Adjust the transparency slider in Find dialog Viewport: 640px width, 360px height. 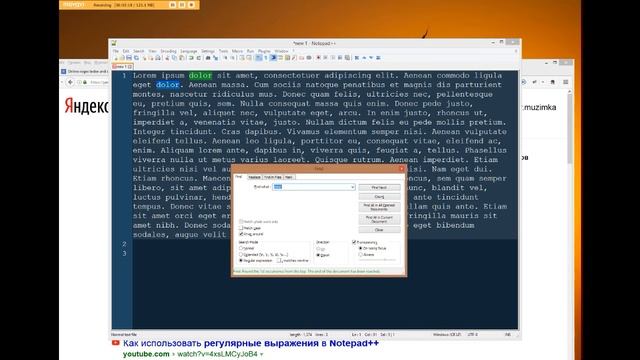(x=378, y=260)
